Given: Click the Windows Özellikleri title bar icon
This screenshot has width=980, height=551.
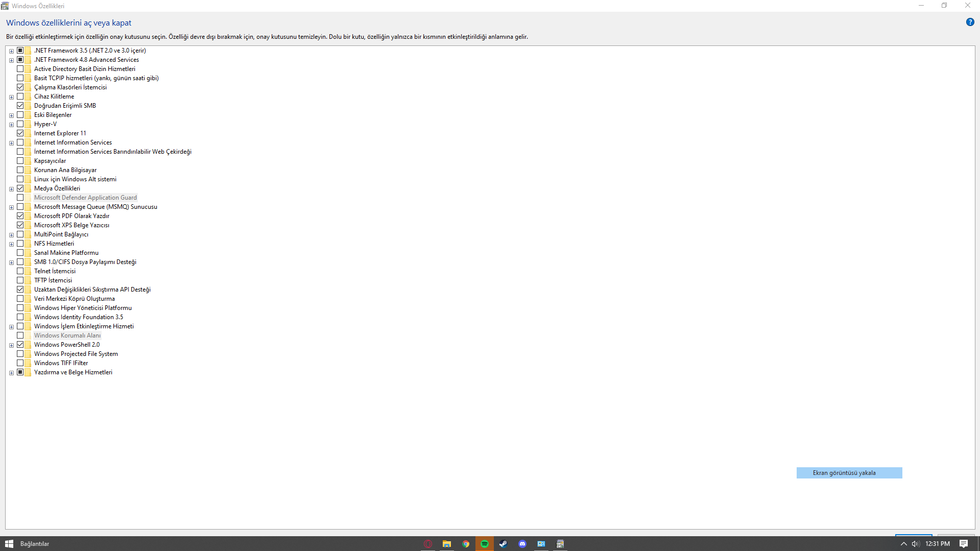Looking at the screenshot, I should coord(5,6).
